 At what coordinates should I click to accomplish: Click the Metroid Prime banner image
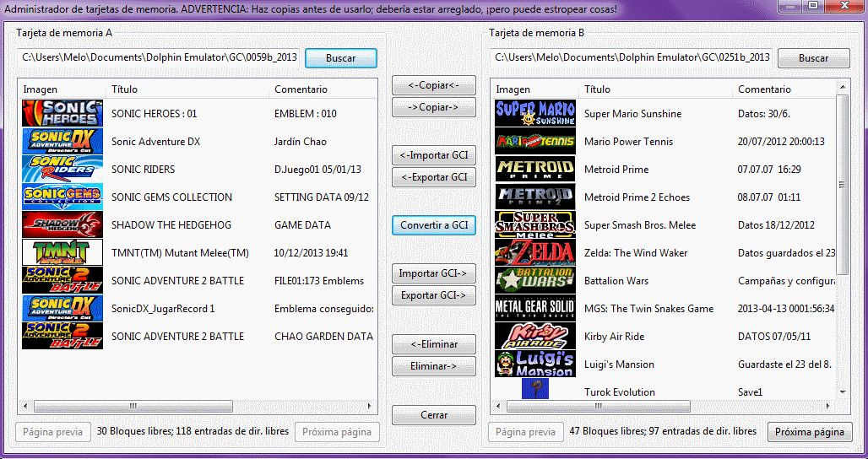point(535,170)
